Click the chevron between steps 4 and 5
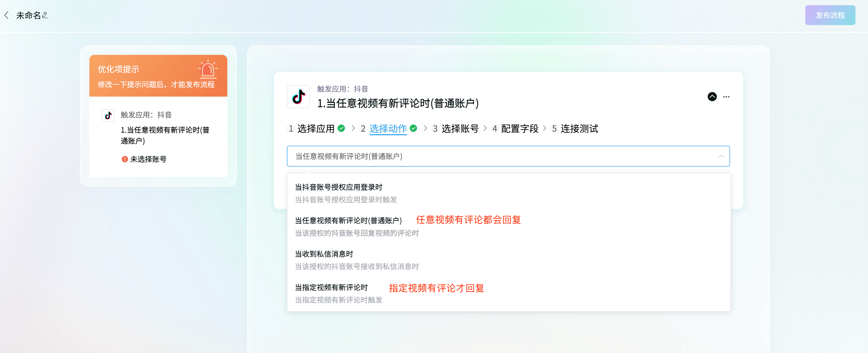This screenshot has width=868, height=353. click(x=544, y=128)
